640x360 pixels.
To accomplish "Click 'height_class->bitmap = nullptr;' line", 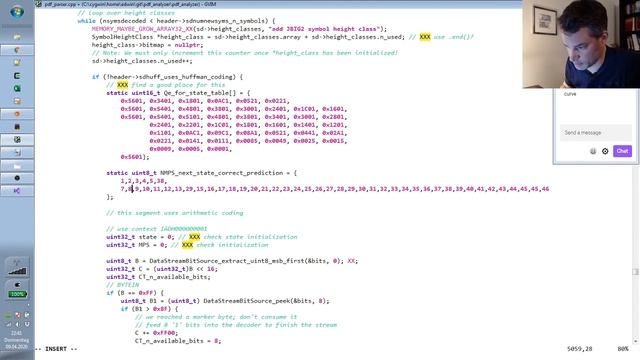I will click(147, 45).
